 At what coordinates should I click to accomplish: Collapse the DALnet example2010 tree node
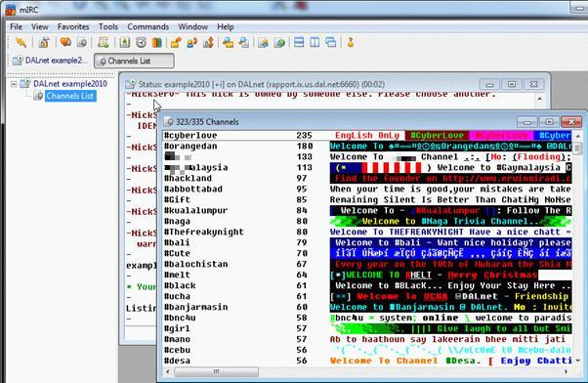(x=14, y=84)
